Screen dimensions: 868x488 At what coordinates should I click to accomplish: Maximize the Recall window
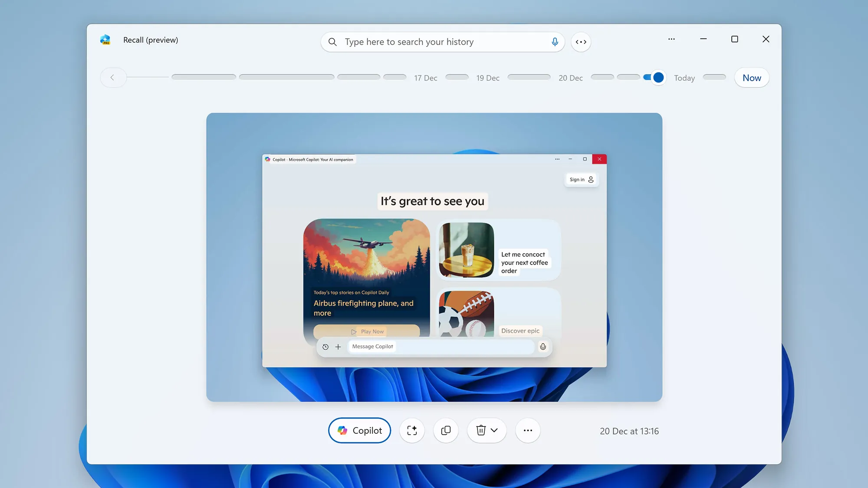[x=734, y=39]
